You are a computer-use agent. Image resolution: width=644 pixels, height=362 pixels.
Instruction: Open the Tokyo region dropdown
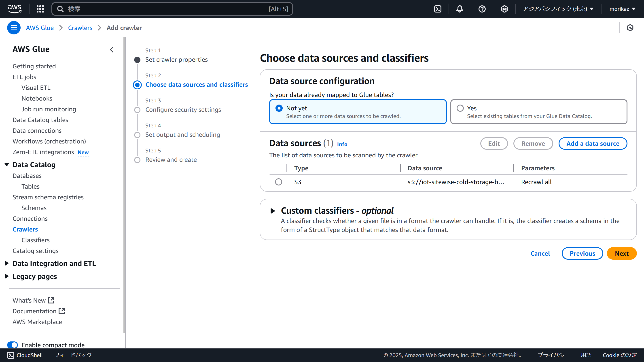(x=558, y=9)
